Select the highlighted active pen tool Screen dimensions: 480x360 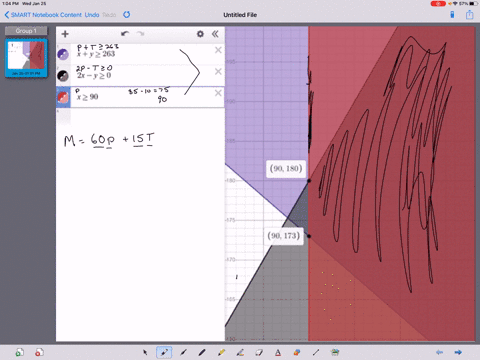[x=164, y=352]
